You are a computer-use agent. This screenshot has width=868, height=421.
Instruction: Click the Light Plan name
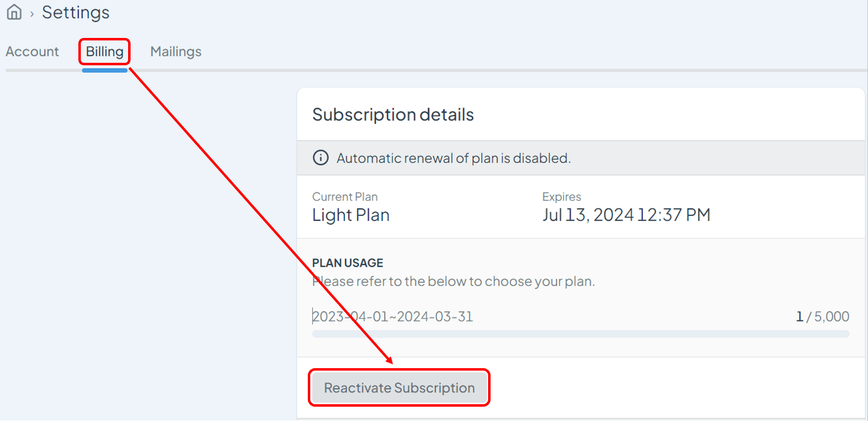pyautogui.click(x=351, y=215)
